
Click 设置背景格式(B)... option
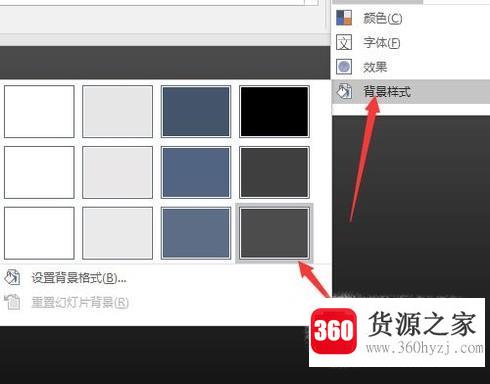click(79, 278)
